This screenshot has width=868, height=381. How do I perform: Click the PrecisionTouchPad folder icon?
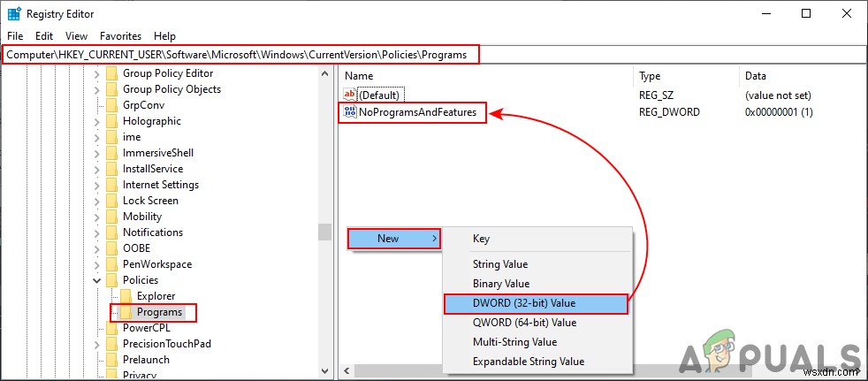[112, 344]
